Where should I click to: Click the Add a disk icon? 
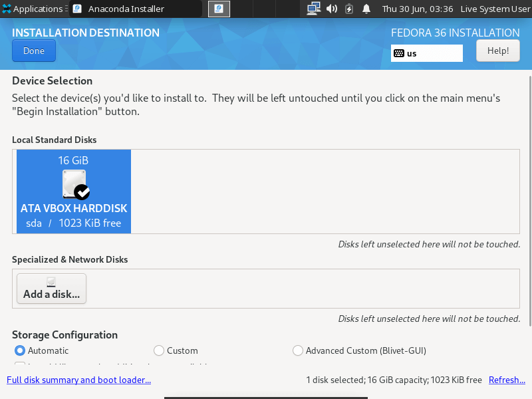pos(51,283)
